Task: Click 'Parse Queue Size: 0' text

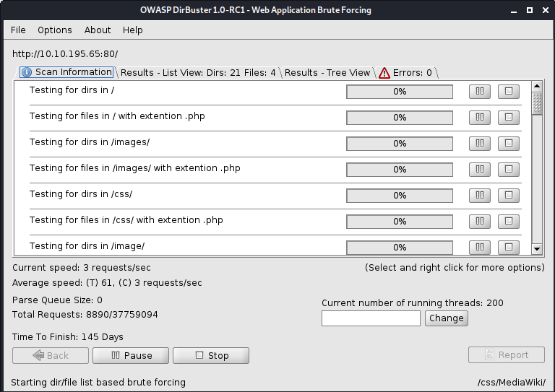Action: 57,300
